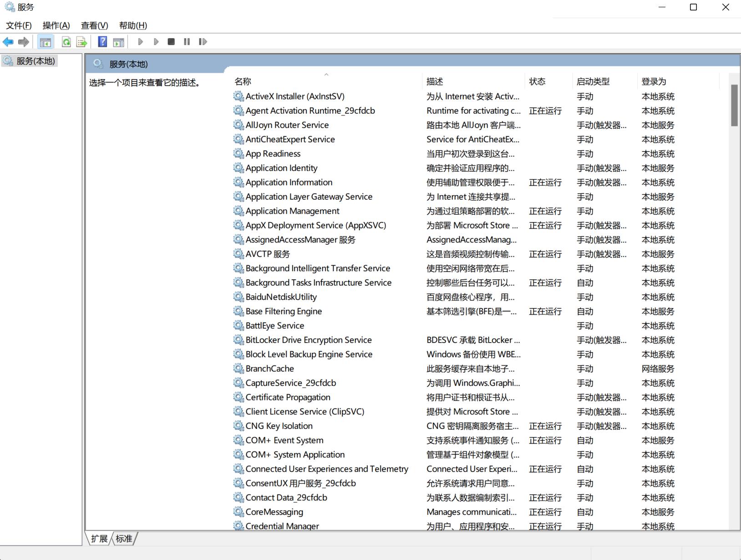The image size is (741, 560).
Task: Click the gear icon of Base Filtering Engine
Action: coord(239,311)
